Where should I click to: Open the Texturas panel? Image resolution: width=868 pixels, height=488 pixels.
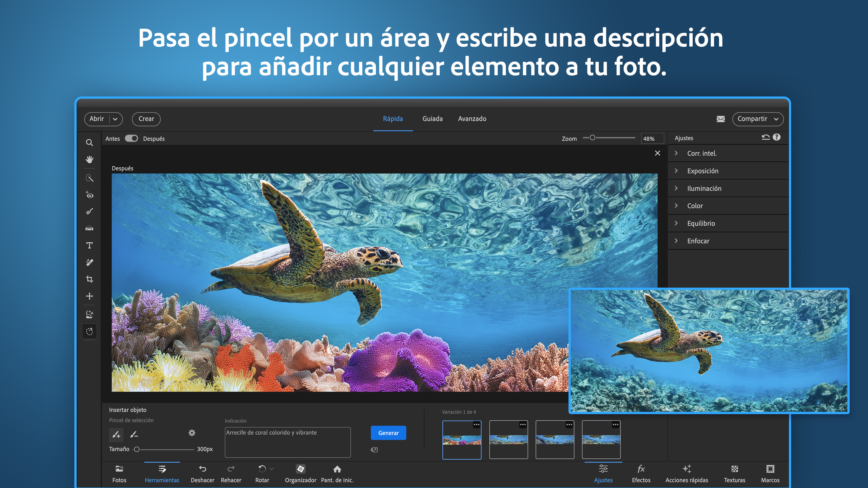click(x=735, y=474)
